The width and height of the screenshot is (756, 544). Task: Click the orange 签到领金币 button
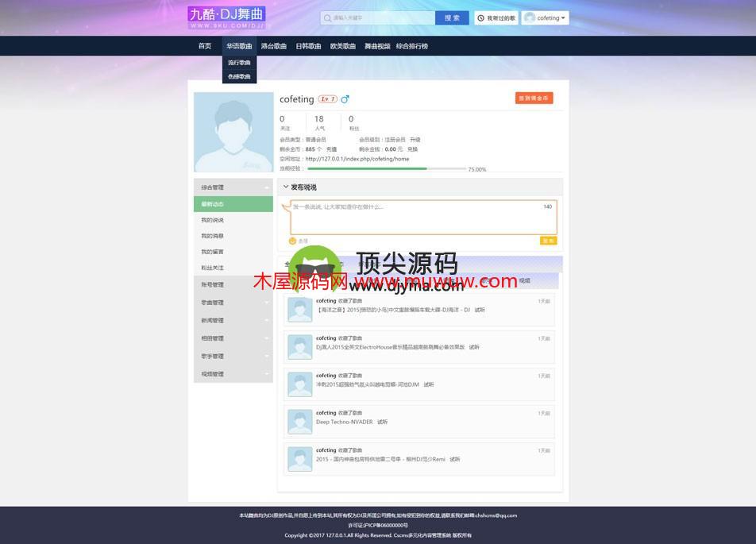pyautogui.click(x=534, y=98)
